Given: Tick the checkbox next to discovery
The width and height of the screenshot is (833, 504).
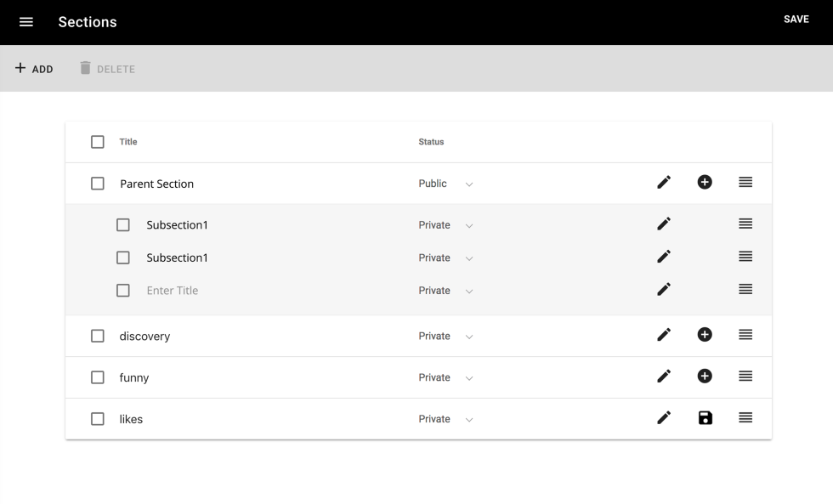Looking at the screenshot, I should click(97, 335).
